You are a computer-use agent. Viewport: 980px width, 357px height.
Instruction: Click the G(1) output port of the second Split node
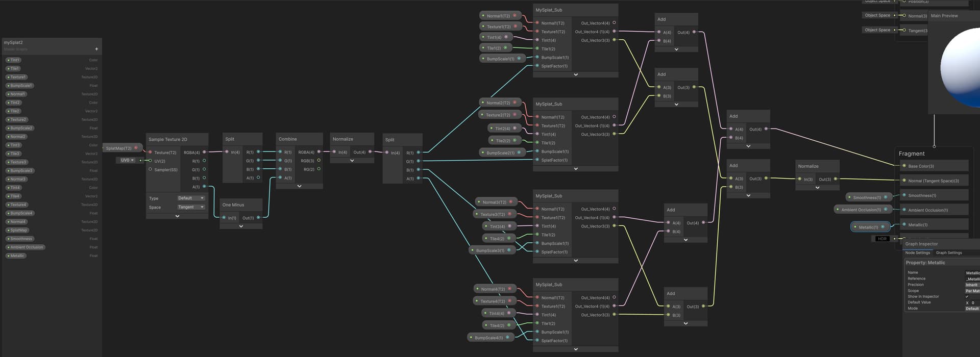coord(419,161)
